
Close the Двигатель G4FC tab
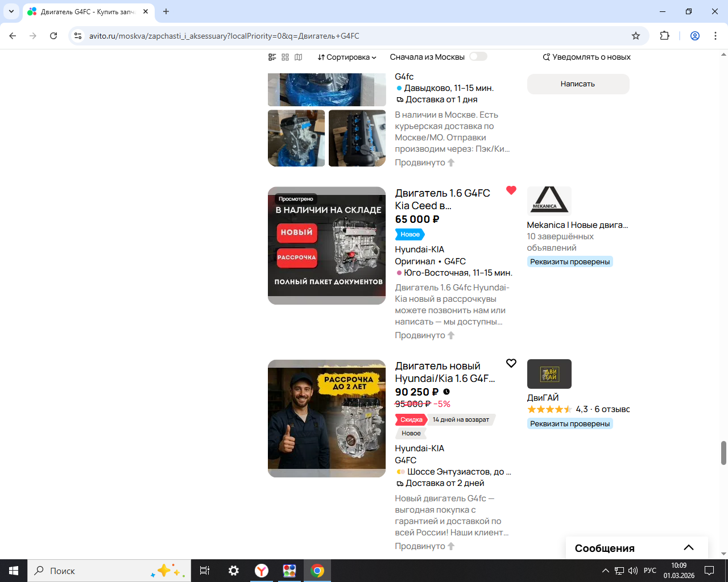coord(146,11)
